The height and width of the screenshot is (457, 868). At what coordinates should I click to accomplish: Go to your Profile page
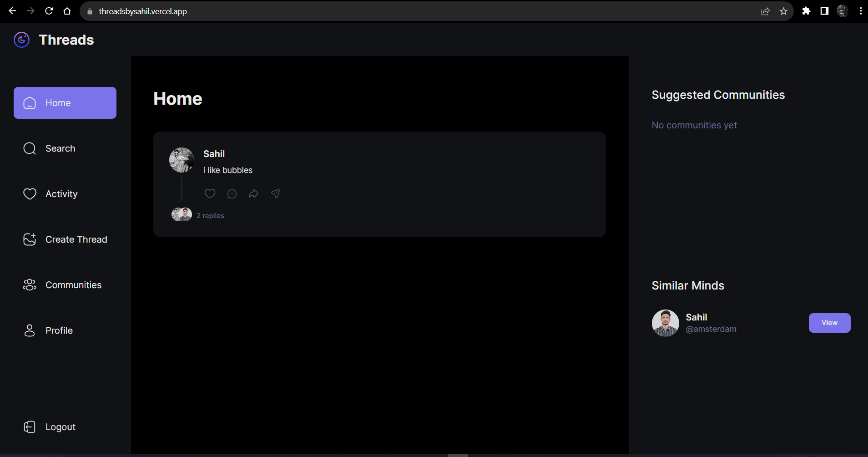click(59, 330)
